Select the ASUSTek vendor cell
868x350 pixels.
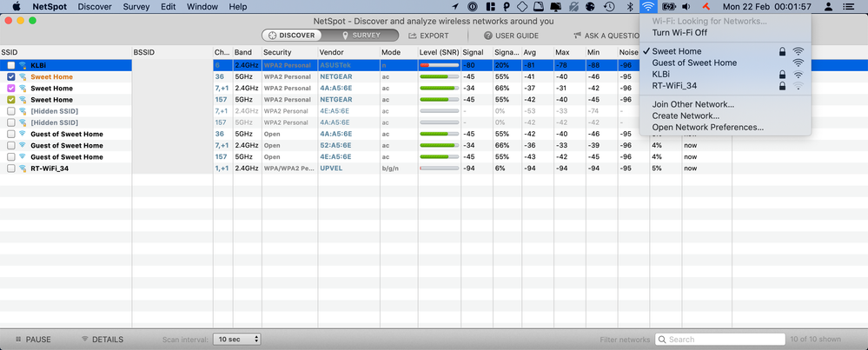tap(335, 65)
